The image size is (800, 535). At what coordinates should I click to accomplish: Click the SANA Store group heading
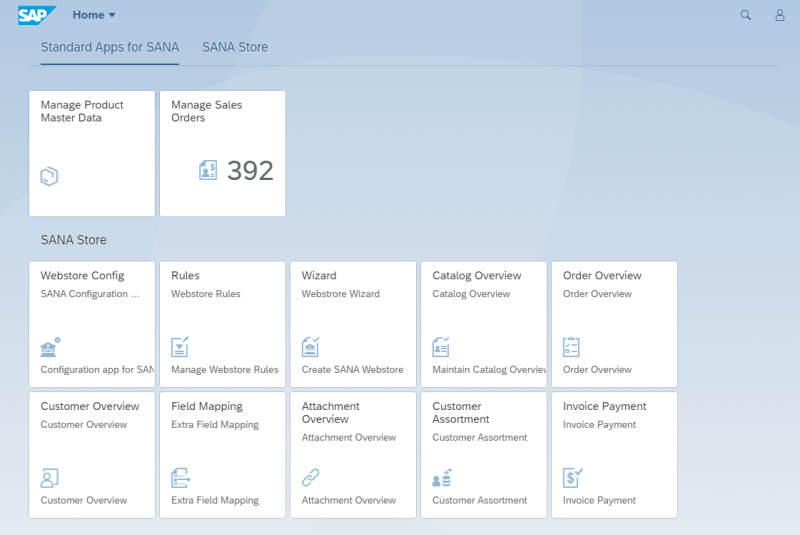click(73, 240)
